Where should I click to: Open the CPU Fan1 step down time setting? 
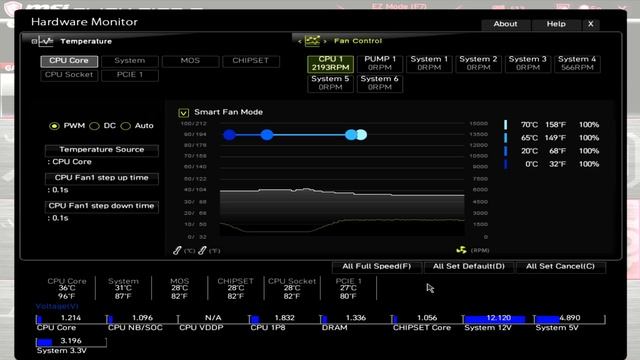point(102,206)
